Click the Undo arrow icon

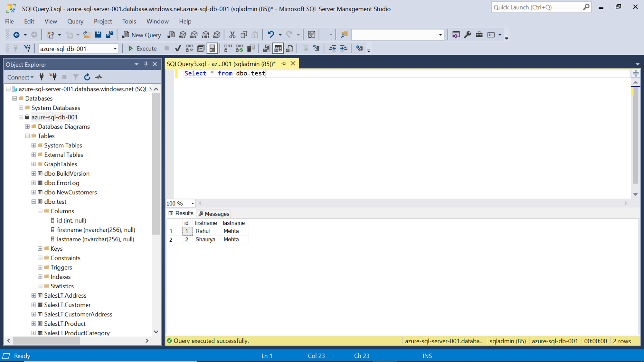tap(271, 35)
